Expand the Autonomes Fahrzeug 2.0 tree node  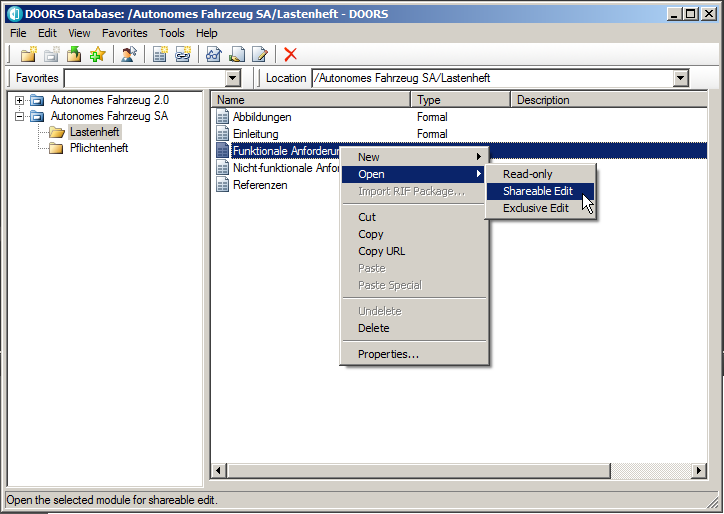pyautogui.click(x=20, y=100)
